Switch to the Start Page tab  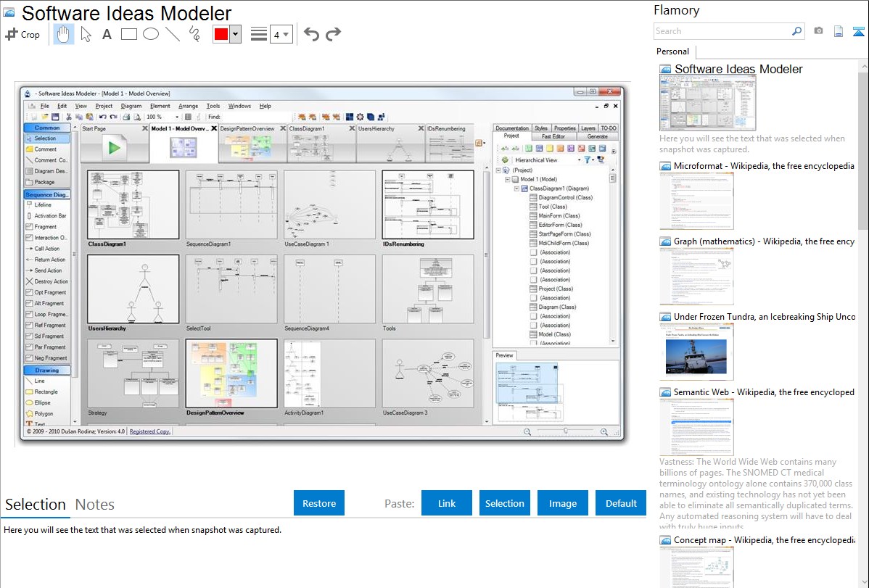coord(114,143)
